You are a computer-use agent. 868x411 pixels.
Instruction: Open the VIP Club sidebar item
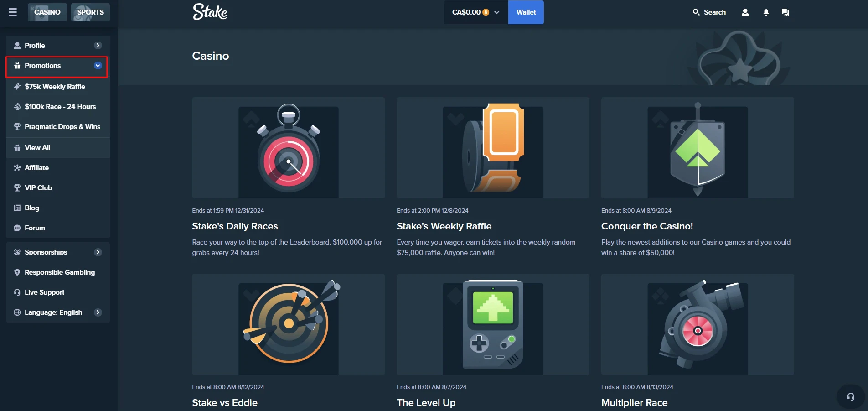click(x=58, y=188)
